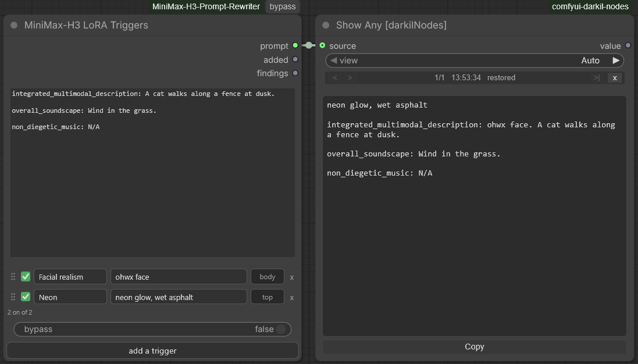Screen dimensions: 638x364
Task: Click the restored status label
Action: (x=501, y=78)
